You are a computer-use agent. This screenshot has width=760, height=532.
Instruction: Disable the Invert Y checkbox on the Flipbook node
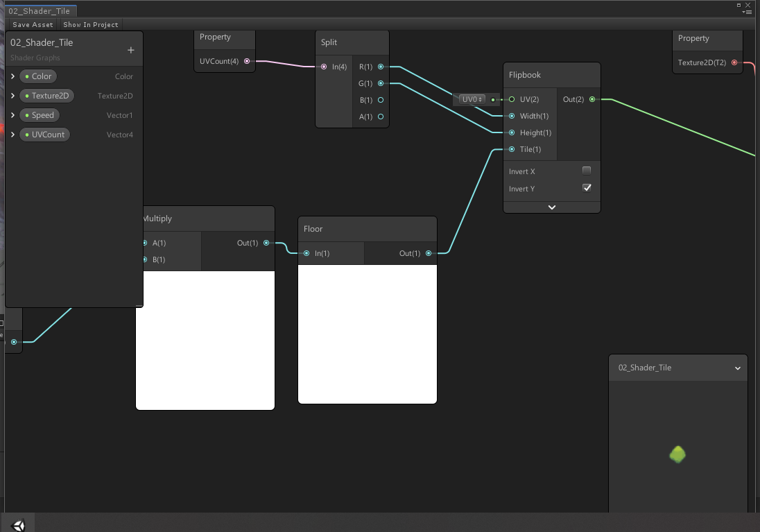click(587, 187)
